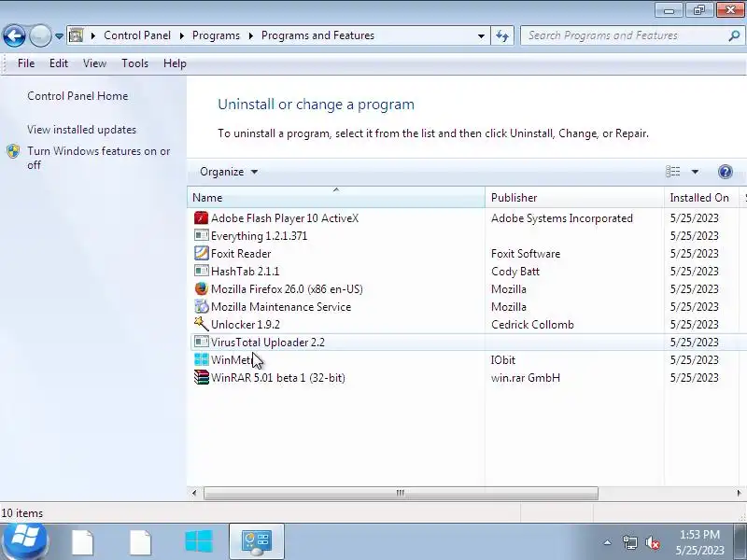This screenshot has width=747, height=560.
Task: Click the Unlocker 1.9.2 wand icon
Action: click(x=202, y=324)
